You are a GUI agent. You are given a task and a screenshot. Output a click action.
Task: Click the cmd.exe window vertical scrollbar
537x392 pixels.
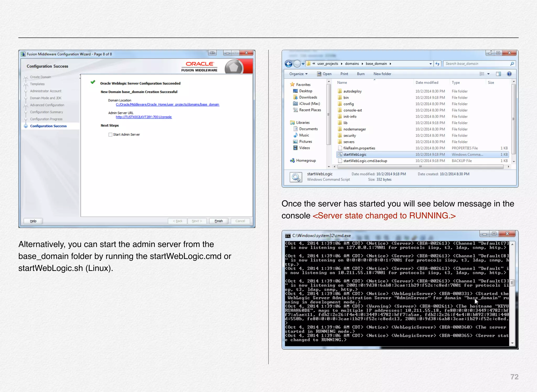coord(512,283)
